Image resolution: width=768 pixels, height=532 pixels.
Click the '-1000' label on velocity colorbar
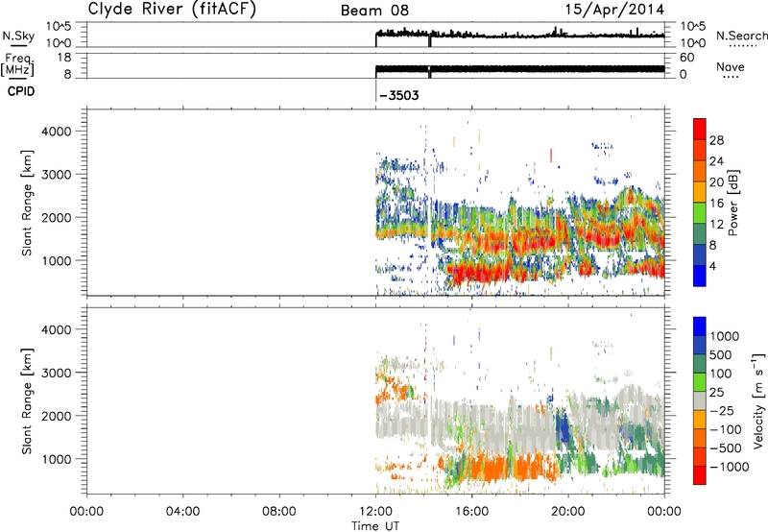pos(730,467)
